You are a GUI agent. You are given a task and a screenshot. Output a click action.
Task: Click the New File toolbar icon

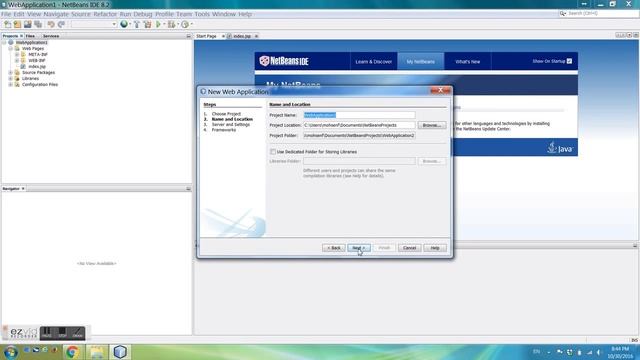[x=8, y=24]
